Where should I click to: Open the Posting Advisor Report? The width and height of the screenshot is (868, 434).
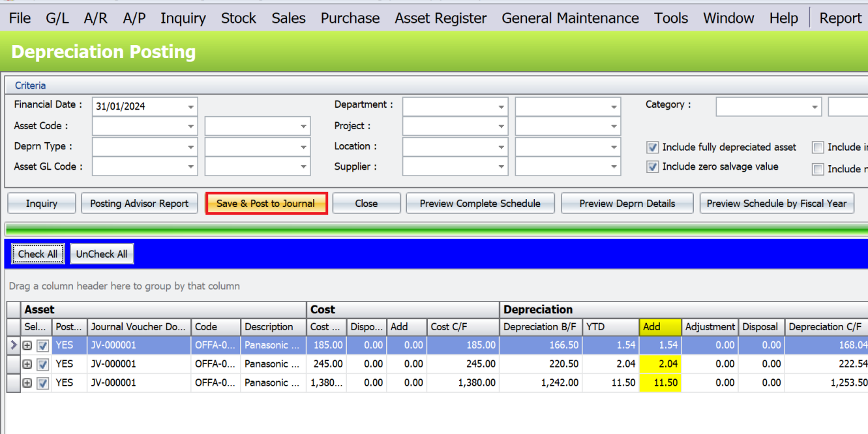point(140,204)
